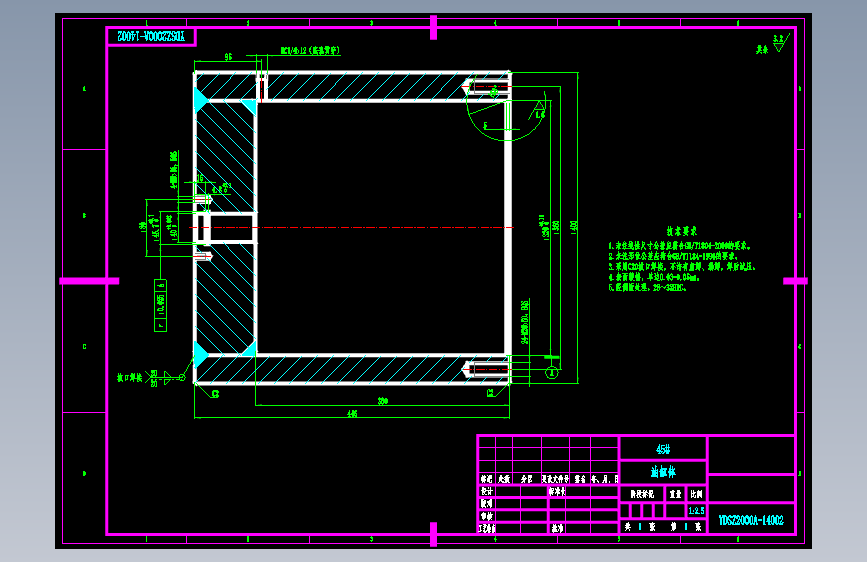
Task: Click the surface roughness symbol 3.2 at top-right
Action: [x=780, y=43]
